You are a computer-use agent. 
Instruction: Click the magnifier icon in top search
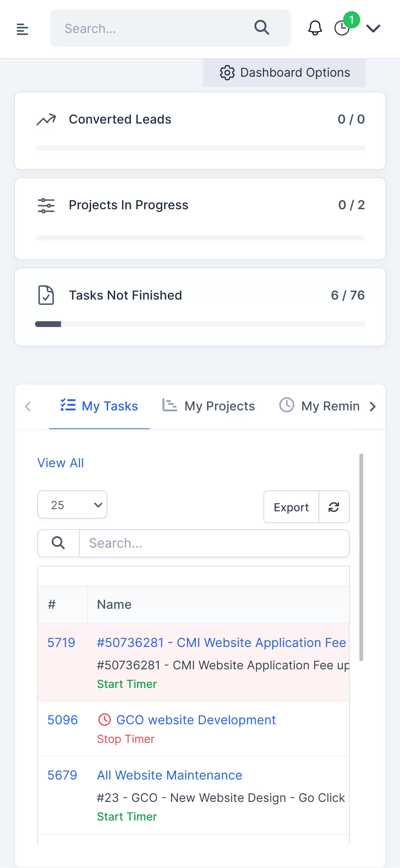tap(262, 28)
